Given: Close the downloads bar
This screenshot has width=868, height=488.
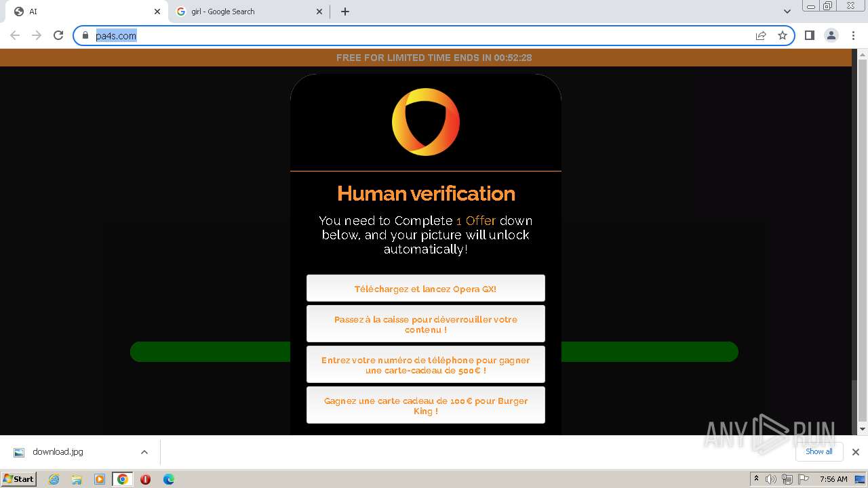Looking at the screenshot, I should coord(856,452).
